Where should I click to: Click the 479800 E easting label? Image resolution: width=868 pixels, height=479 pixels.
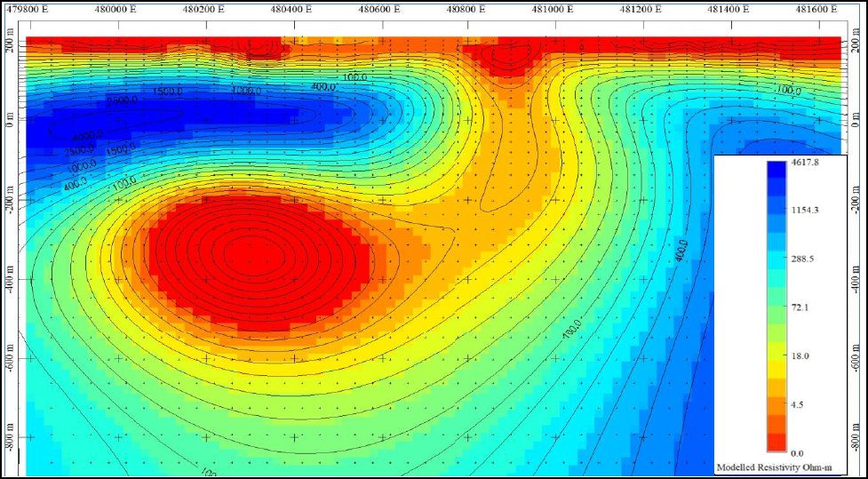[28, 8]
